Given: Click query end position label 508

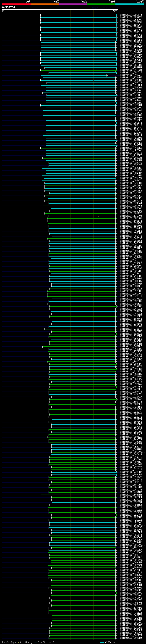Looking at the screenshot, I should coord(115,11).
